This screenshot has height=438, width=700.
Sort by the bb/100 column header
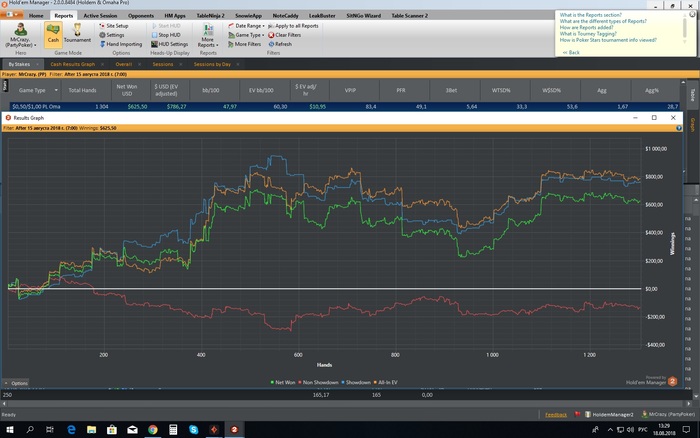click(x=211, y=90)
